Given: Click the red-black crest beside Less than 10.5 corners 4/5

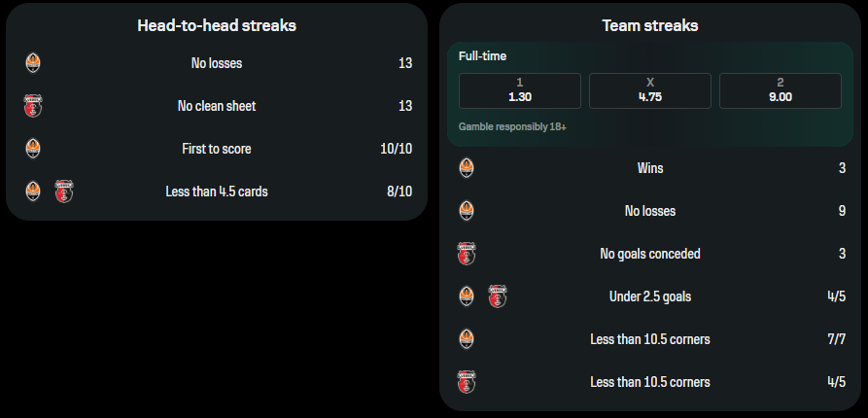Looking at the screenshot, I should point(467,382).
